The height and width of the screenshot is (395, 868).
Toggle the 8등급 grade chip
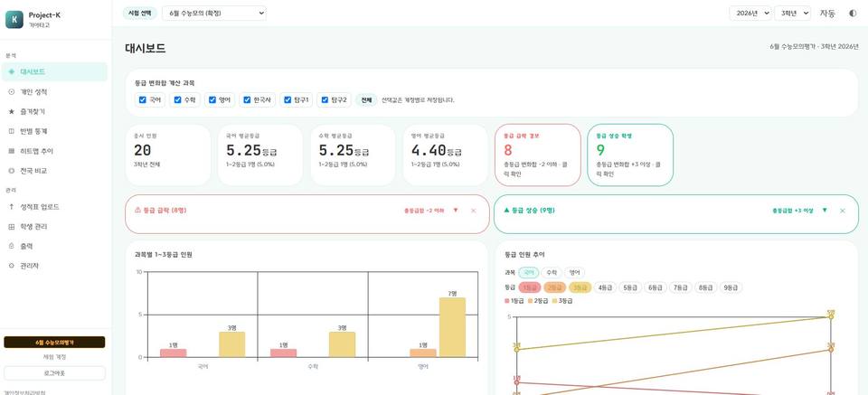(x=705, y=287)
